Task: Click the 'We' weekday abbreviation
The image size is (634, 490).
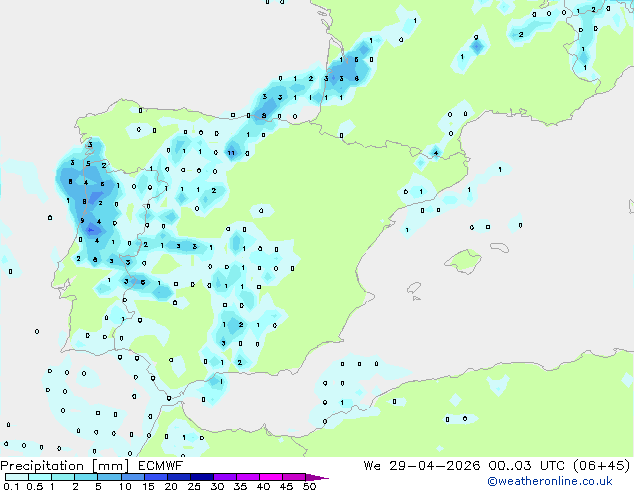Action: [372, 466]
